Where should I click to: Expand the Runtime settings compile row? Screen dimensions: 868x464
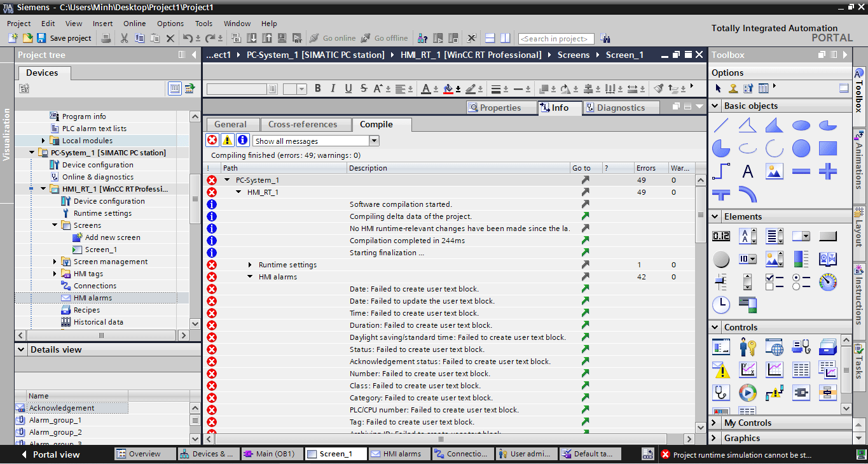251,265
